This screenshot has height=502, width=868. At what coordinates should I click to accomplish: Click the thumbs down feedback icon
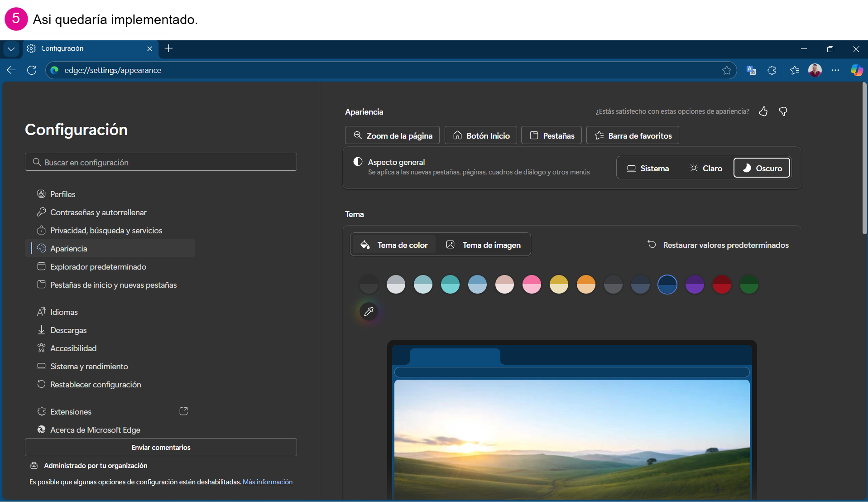pyautogui.click(x=783, y=111)
